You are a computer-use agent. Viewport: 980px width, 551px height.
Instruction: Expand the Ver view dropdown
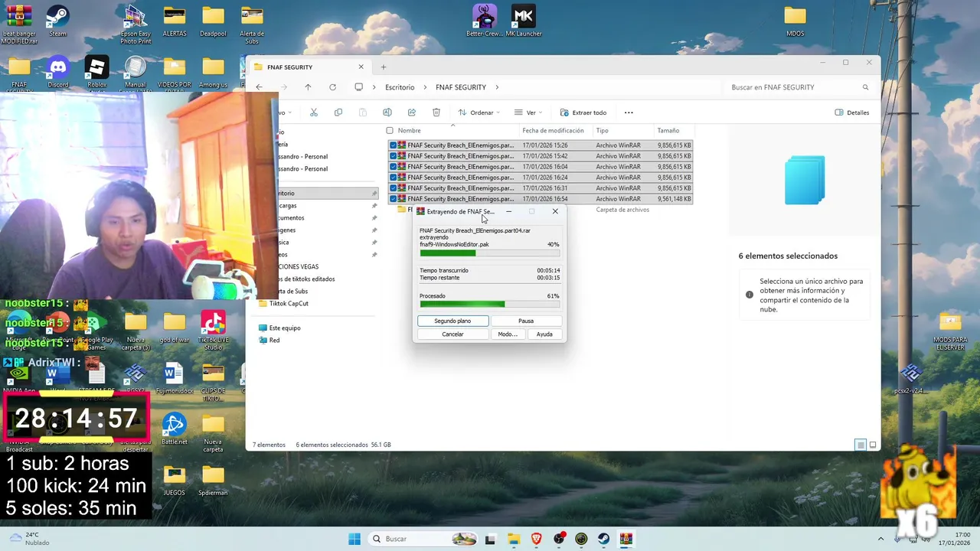point(528,112)
